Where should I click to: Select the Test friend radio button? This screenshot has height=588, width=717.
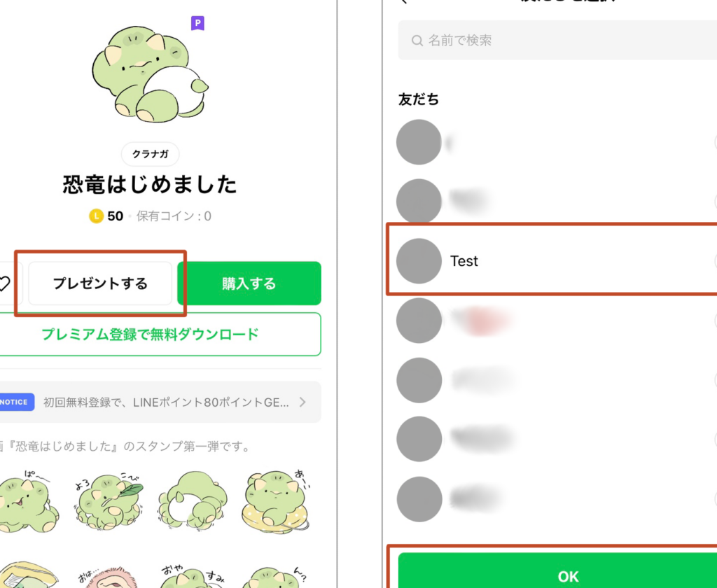(x=715, y=261)
